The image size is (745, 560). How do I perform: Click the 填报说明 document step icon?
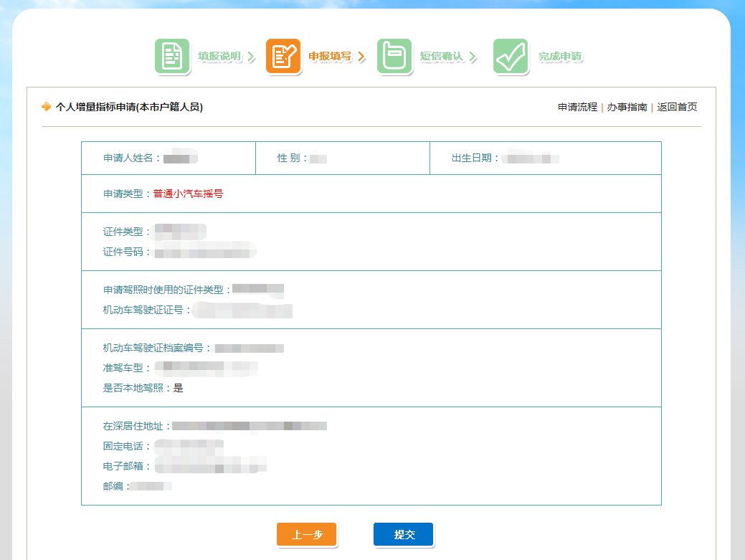172,56
